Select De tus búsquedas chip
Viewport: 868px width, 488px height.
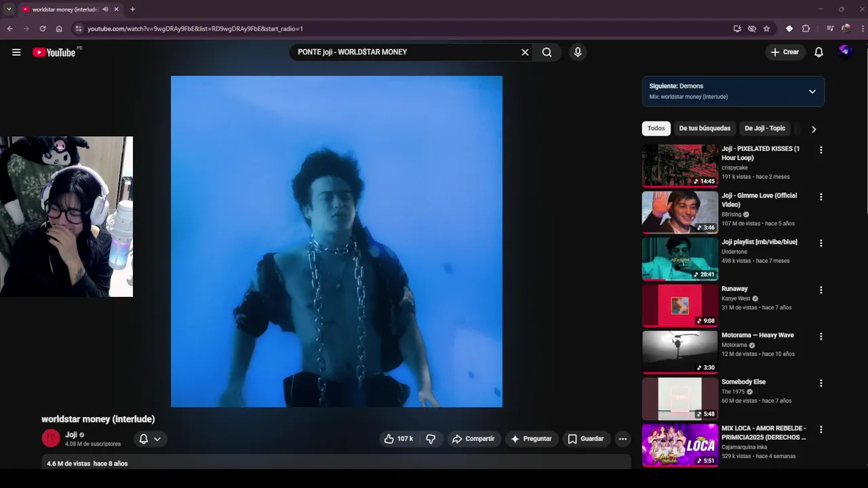705,128
